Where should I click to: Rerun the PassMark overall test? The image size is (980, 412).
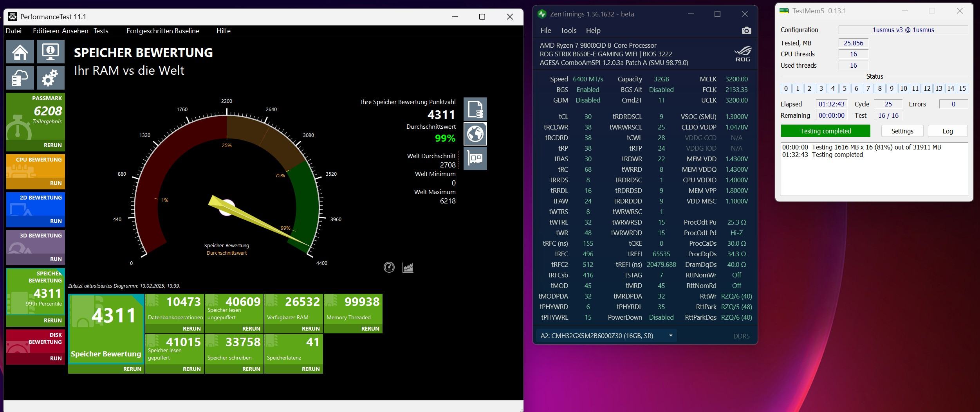pyautogui.click(x=53, y=145)
